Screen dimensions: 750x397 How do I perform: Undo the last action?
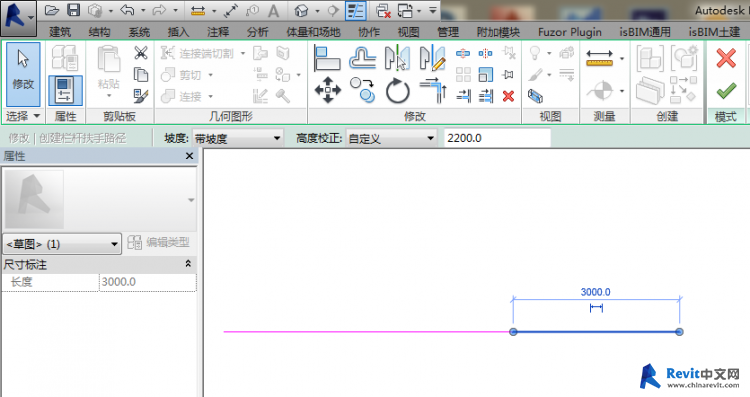pyautogui.click(x=128, y=10)
